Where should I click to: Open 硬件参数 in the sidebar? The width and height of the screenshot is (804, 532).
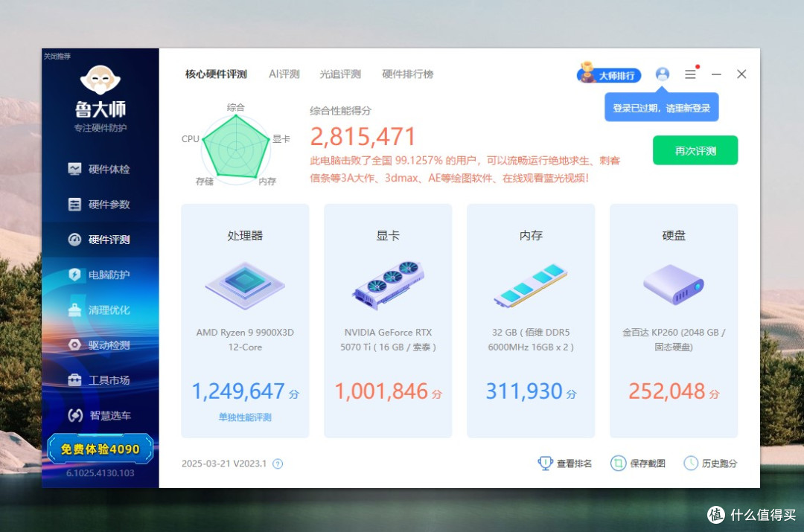(100, 205)
